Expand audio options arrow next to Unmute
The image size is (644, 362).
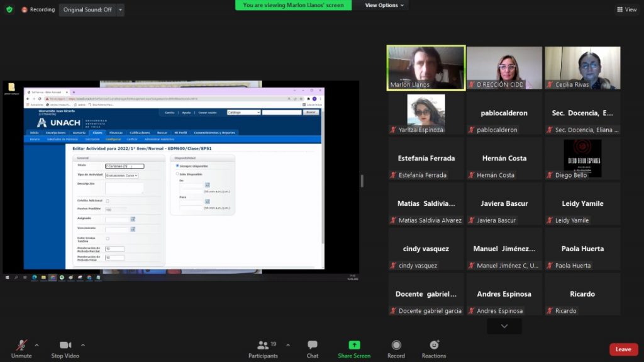[36, 345]
